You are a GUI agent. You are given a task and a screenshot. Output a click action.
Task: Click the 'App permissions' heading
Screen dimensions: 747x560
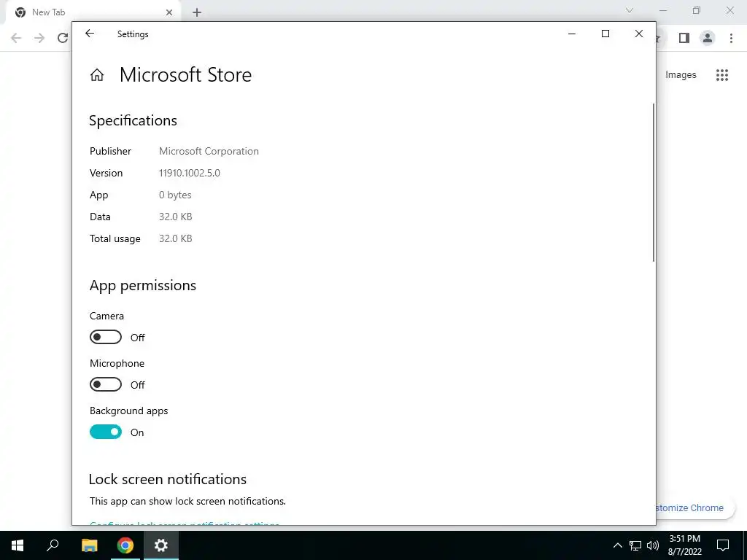pyautogui.click(x=143, y=285)
